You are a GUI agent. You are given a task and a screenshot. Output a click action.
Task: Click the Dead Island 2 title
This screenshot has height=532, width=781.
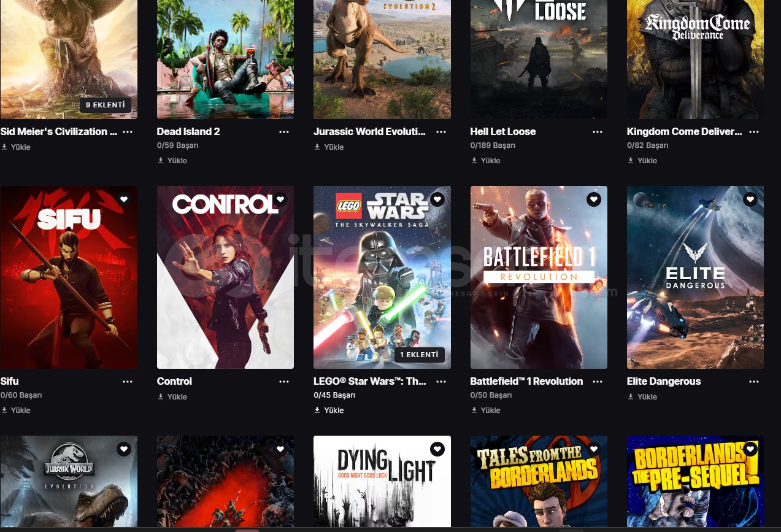click(x=188, y=131)
